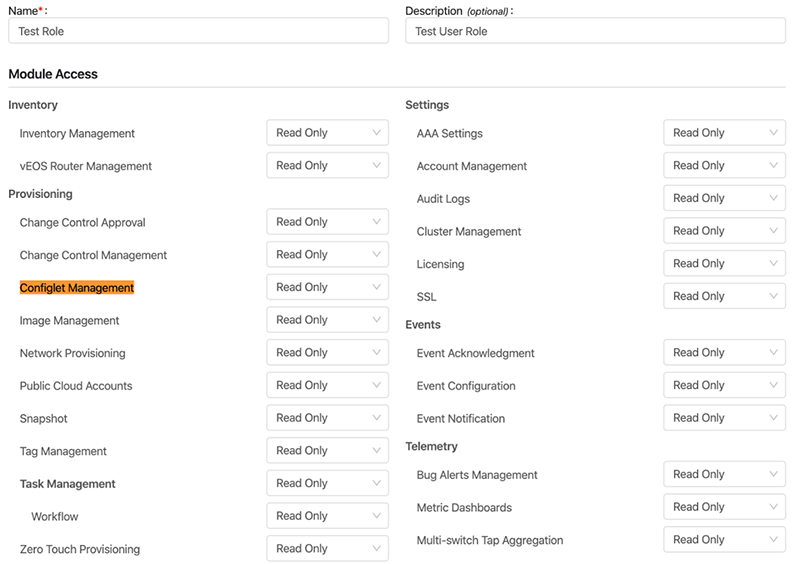Open the Bug Alerts Management dropdown
The width and height of the screenshot is (800, 564).
coord(724,474)
